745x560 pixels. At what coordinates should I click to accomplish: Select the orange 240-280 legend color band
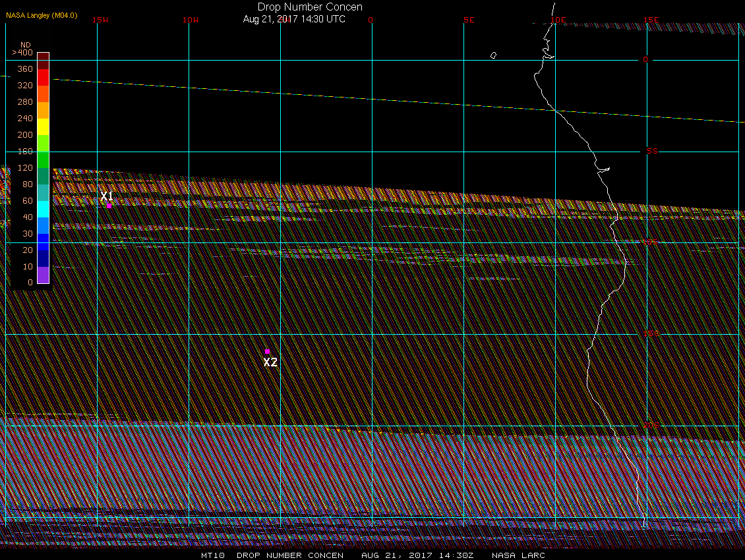point(43,110)
